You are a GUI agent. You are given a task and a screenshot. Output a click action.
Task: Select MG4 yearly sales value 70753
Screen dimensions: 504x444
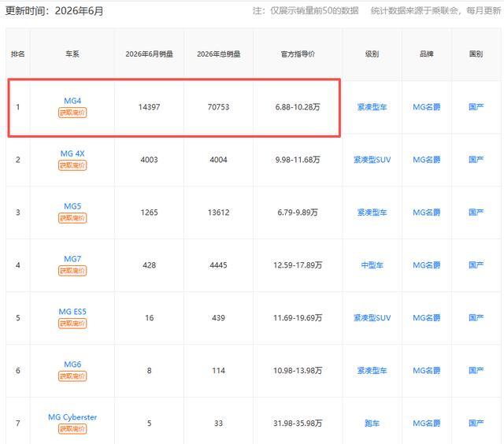point(219,107)
